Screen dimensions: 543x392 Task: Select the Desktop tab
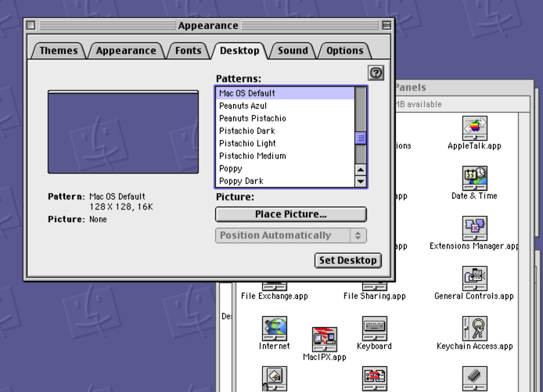[x=239, y=51]
